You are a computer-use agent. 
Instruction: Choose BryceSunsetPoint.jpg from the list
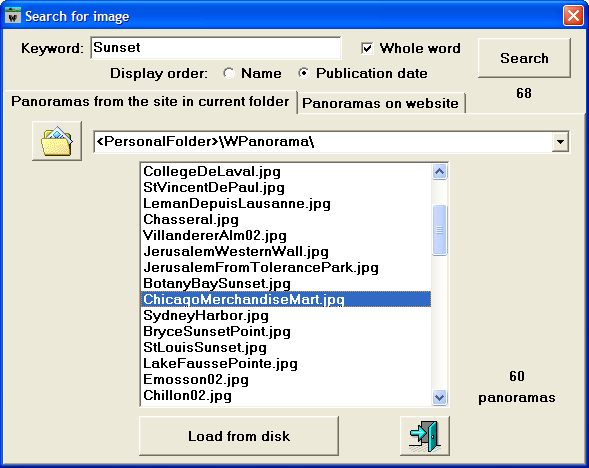(286, 331)
